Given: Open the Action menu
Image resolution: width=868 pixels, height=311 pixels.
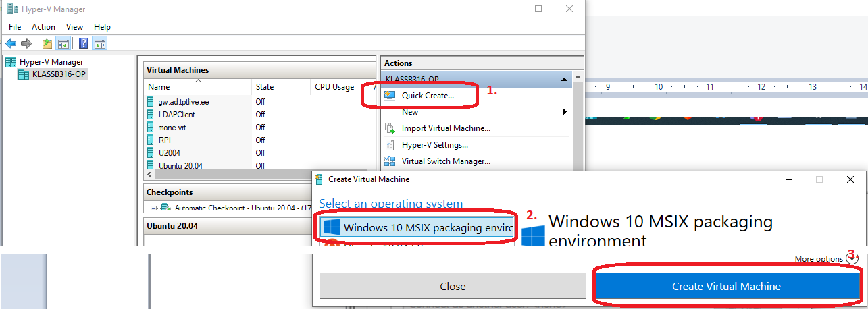Looking at the screenshot, I should (43, 27).
